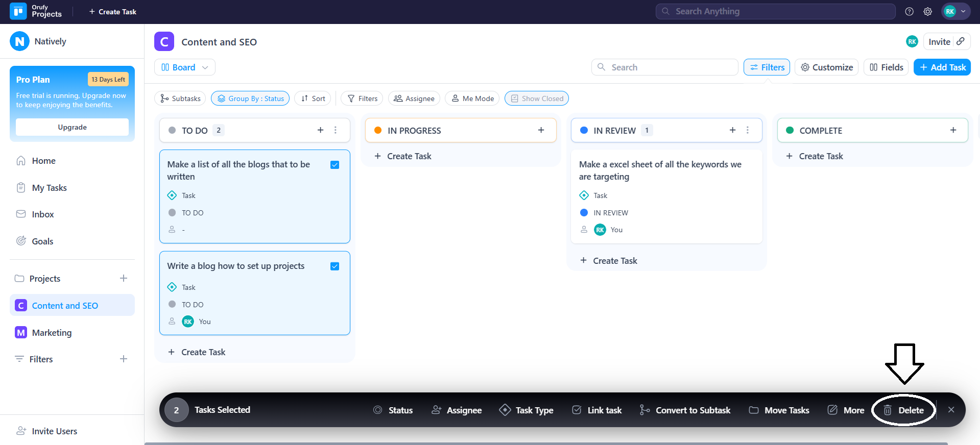The image size is (980, 445).
Task: Uncheck the 'Make a list of all the blogs' task
Action: [335, 165]
